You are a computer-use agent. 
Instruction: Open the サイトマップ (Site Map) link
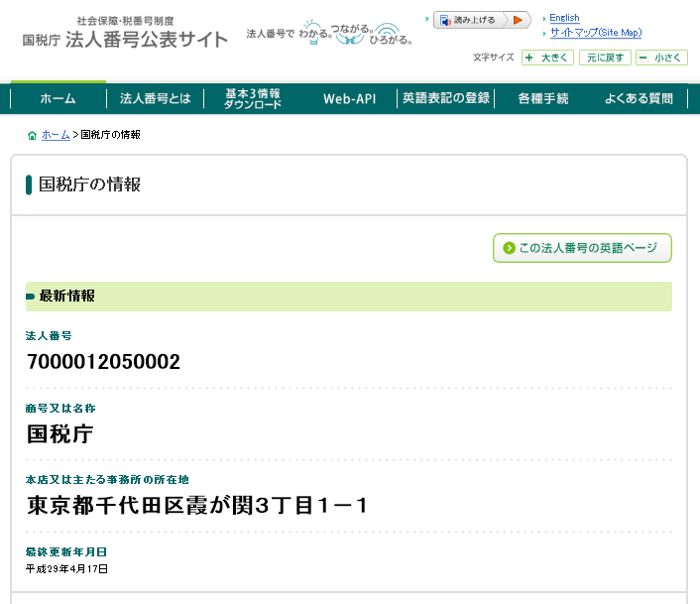click(596, 33)
